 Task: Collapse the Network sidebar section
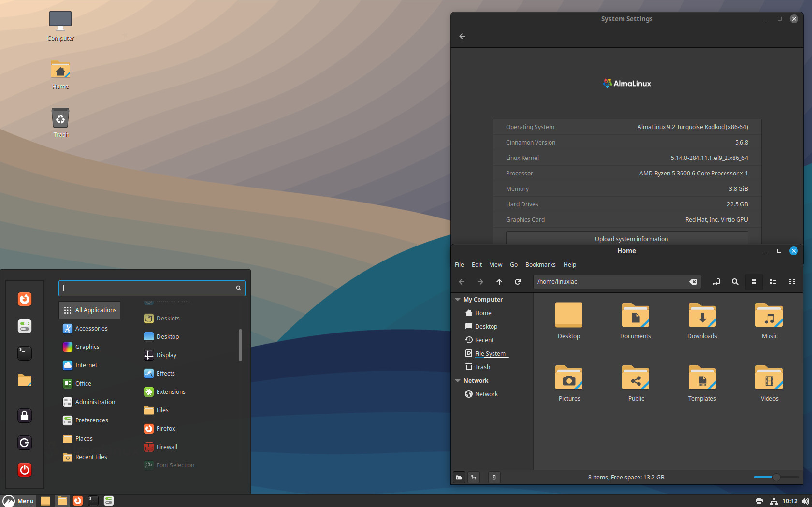(x=458, y=381)
